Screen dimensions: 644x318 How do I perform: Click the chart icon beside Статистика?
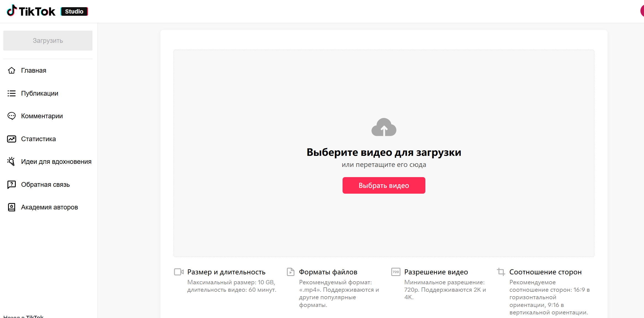[12, 139]
